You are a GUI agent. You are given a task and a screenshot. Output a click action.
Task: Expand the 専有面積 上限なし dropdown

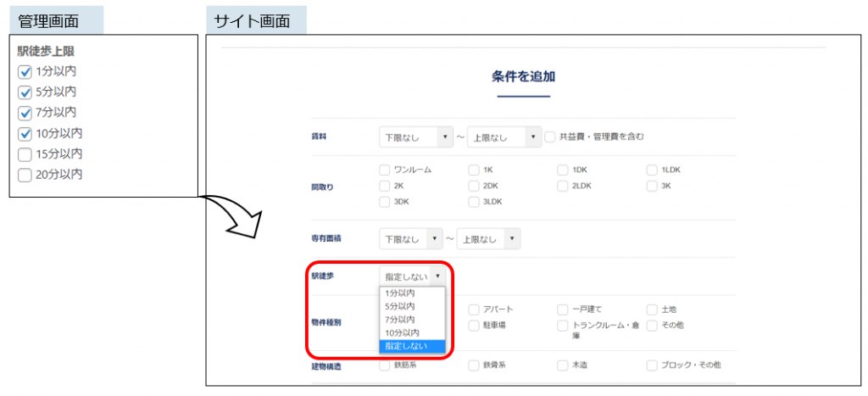[489, 239]
